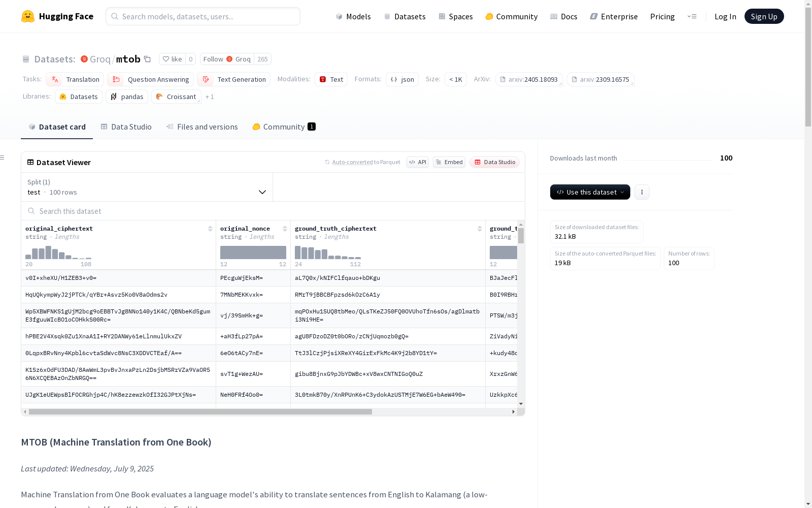Expand the +1 more libraries list
The image size is (812, 508).
tap(210, 97)
